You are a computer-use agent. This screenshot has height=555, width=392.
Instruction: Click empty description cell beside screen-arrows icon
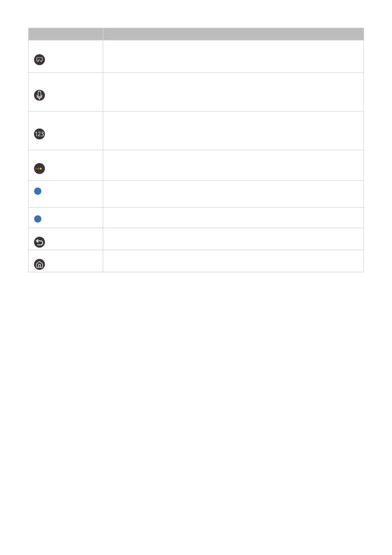[233, 57]
